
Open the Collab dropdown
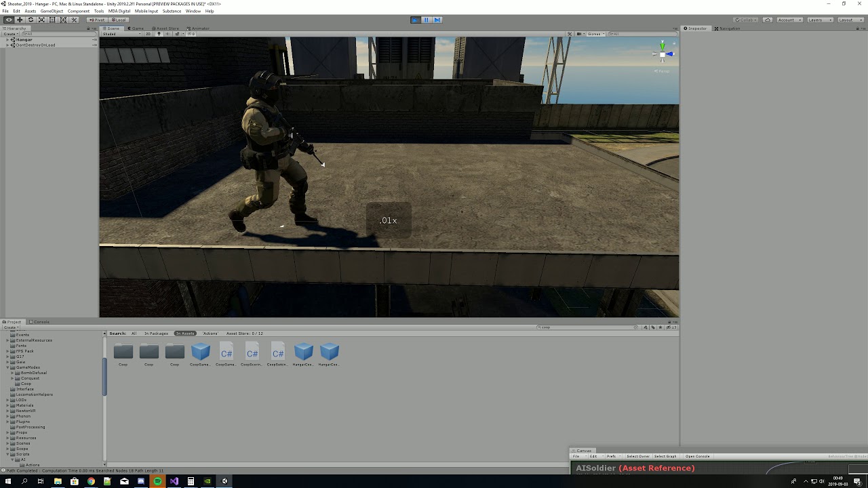[x=747, y=20]
